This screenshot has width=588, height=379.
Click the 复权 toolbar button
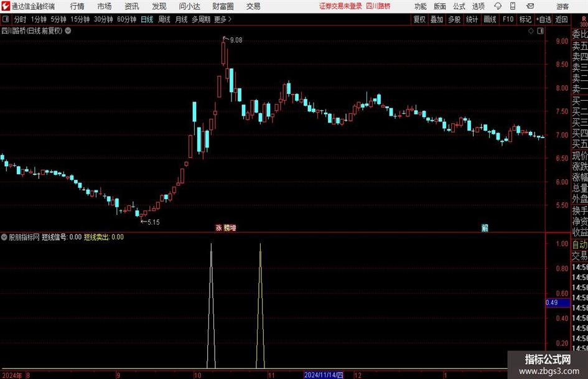pos(419,19)
